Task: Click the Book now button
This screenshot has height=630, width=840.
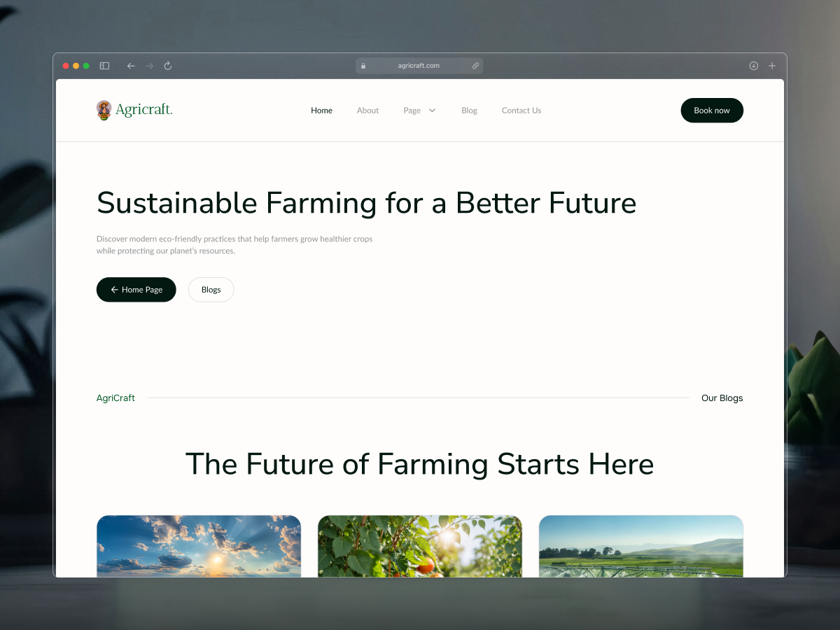Action: click(712, 110)
